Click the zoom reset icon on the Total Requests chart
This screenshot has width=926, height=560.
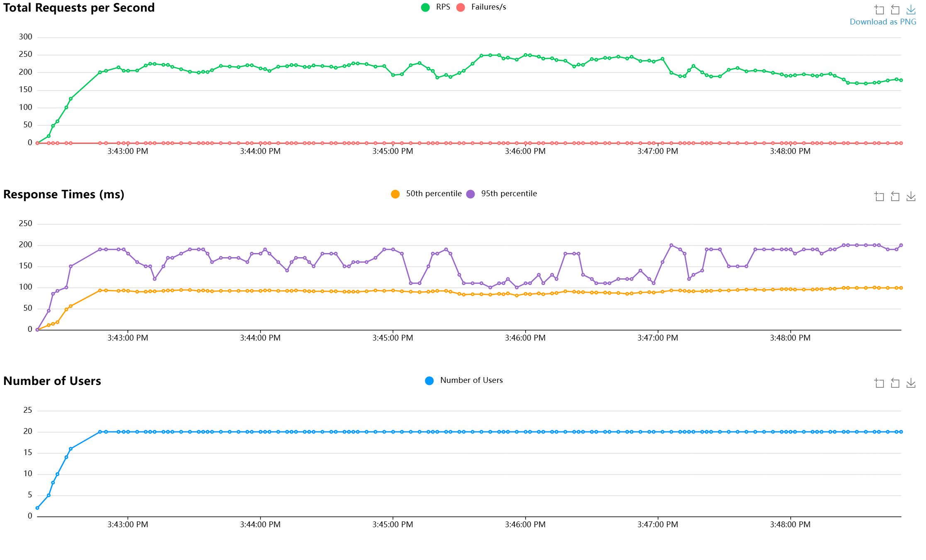[x=895, y=10]
